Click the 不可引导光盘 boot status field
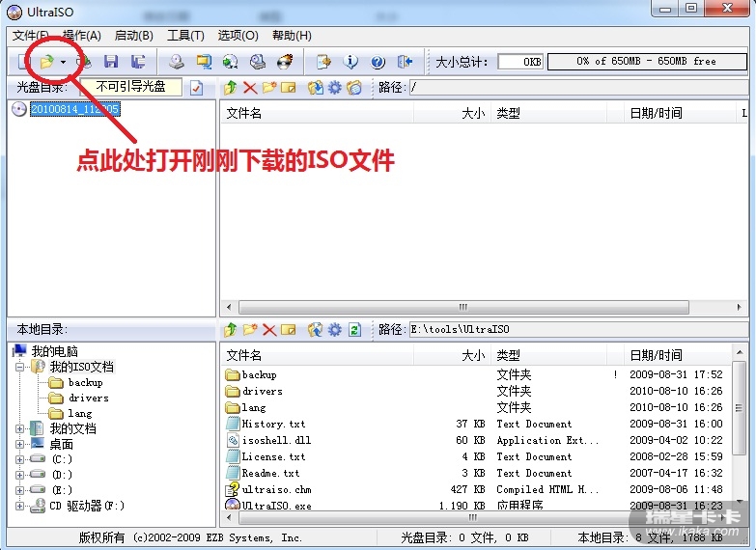Viewport: 756px width, 550px height. click(130, 87)
